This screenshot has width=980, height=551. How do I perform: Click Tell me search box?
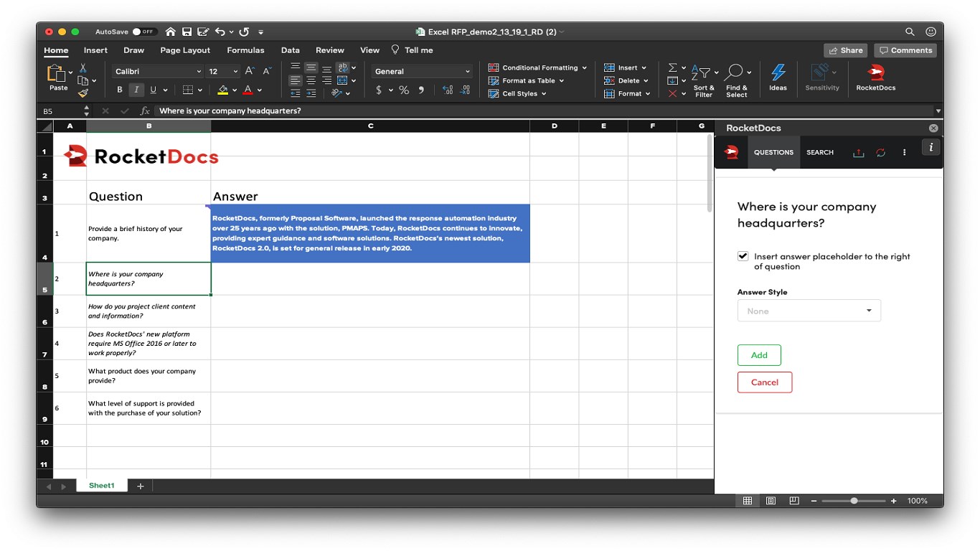pos(413,50)
